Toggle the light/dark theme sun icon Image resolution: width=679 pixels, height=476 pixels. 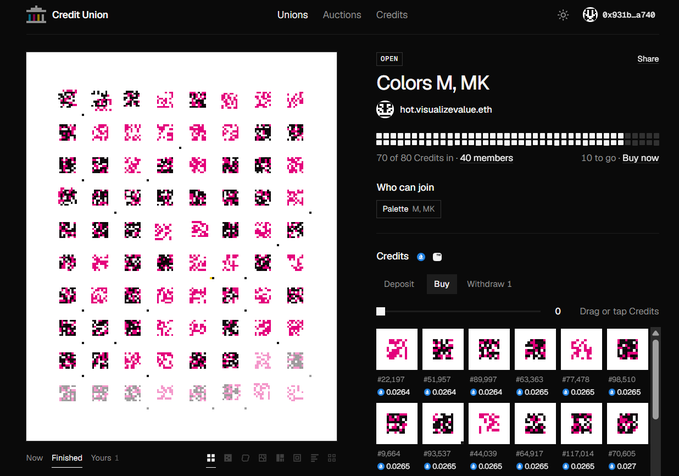click(563, 15)
